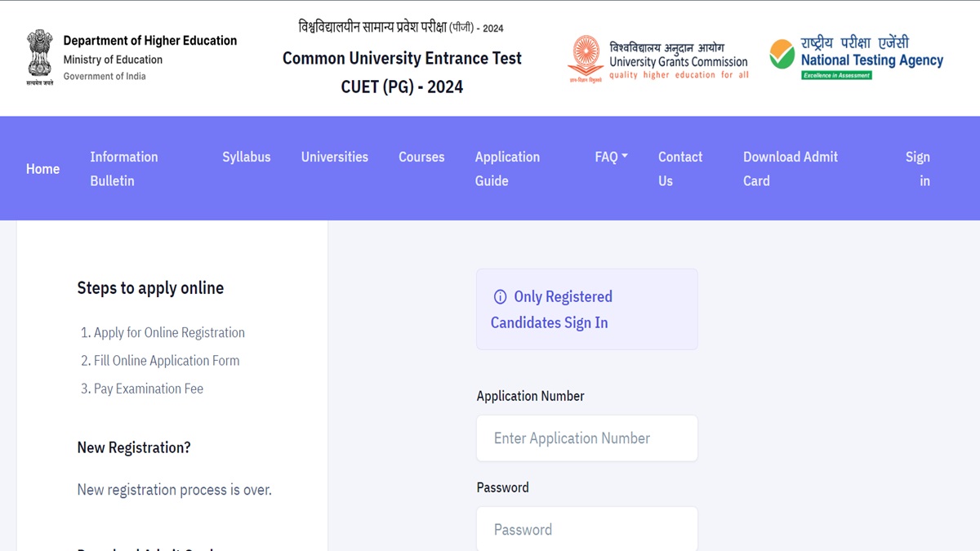Click the Department of Higher Education heading
Image resolution: width=980 pixels, height=551 pixels.
150,41
